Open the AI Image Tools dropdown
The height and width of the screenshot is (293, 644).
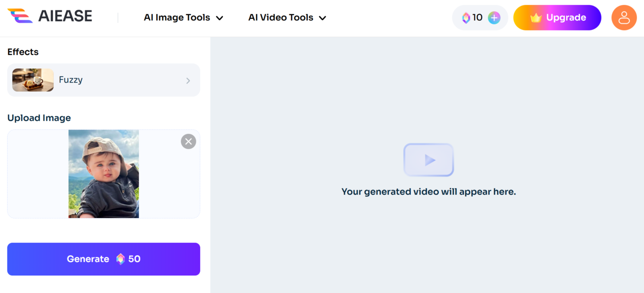220,17
